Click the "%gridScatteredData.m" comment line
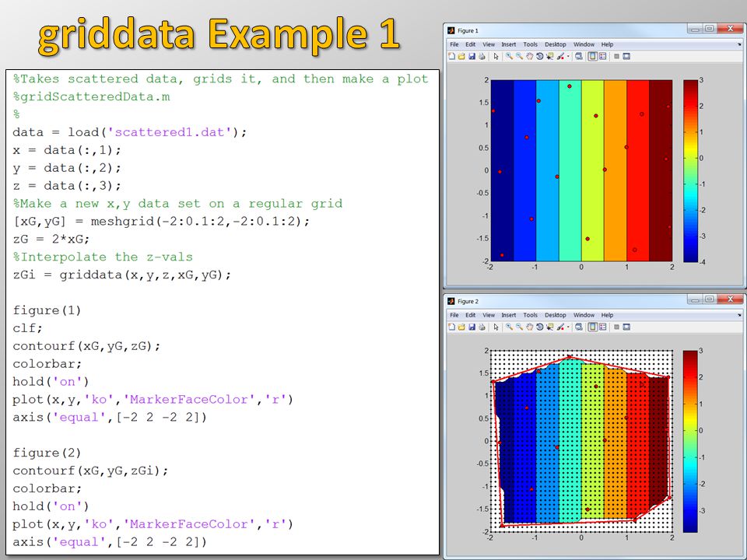This screenshot has height=560, width=747. click(x=92, y=96)
